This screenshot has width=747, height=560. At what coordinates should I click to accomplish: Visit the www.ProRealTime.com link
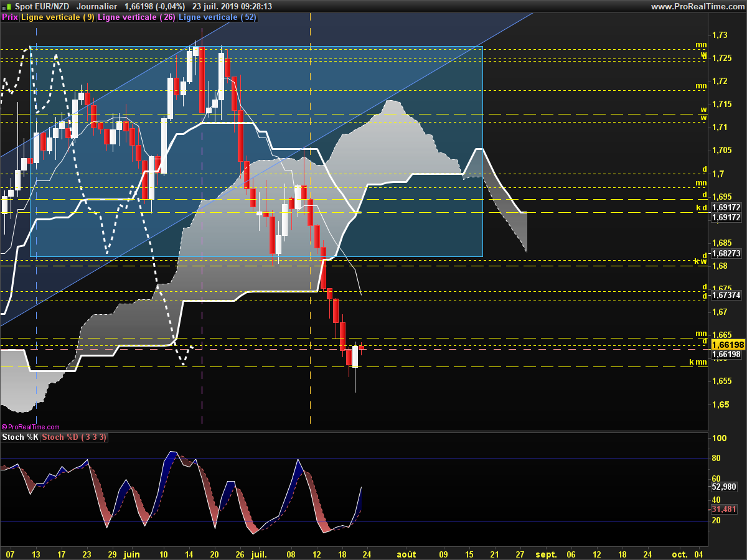697,6
